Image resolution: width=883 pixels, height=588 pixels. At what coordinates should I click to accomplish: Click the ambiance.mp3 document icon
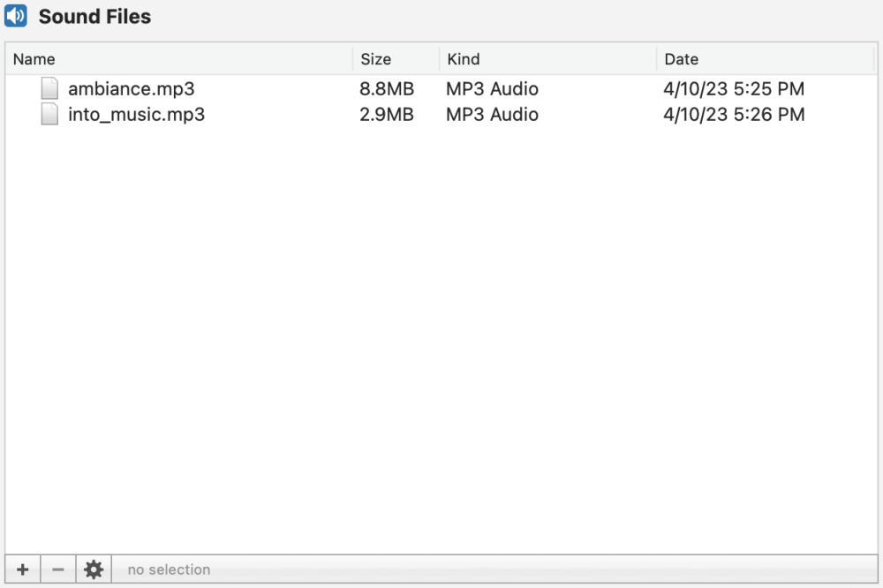(50, 88)
